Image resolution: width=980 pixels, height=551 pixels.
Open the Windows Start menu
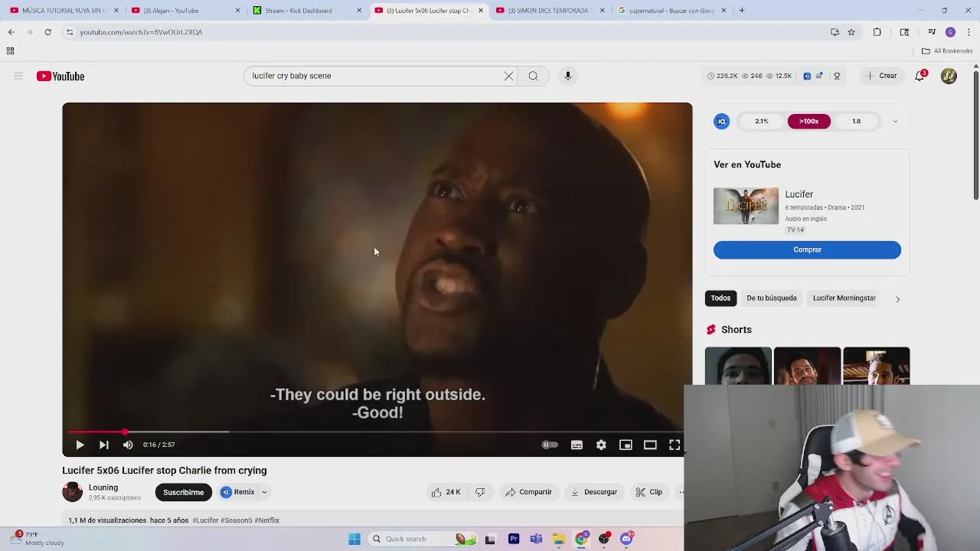coord(354,539)
